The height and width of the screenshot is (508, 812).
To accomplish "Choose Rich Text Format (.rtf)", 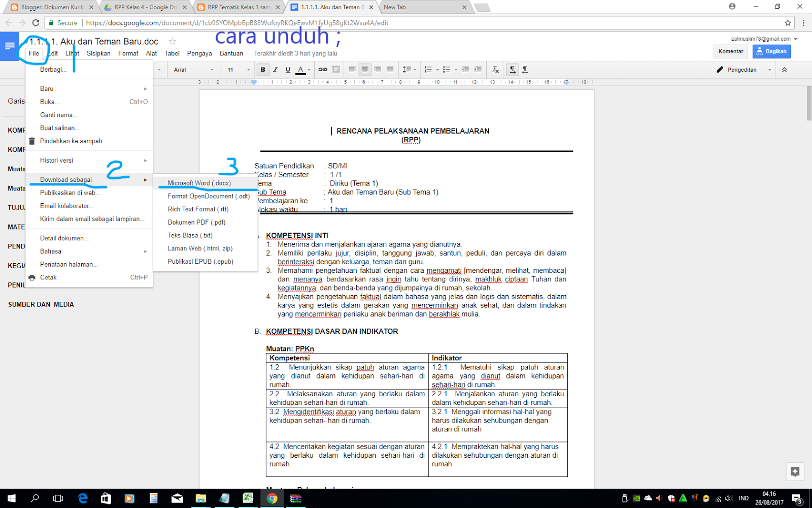I will (x=206, y=209).
